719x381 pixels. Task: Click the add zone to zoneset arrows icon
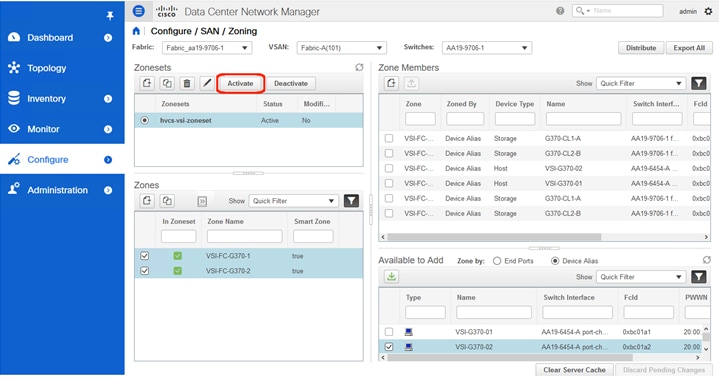tap(202, 201)
